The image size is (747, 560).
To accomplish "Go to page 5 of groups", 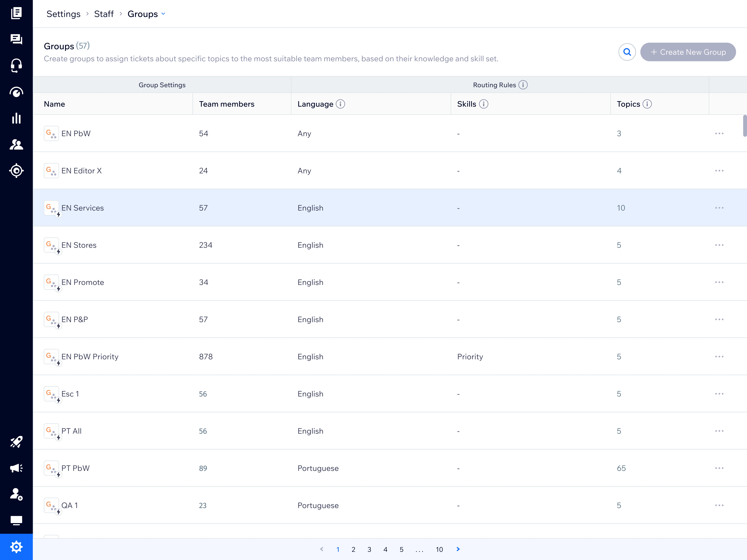I will pyautogui.click(x=402, y=549).
